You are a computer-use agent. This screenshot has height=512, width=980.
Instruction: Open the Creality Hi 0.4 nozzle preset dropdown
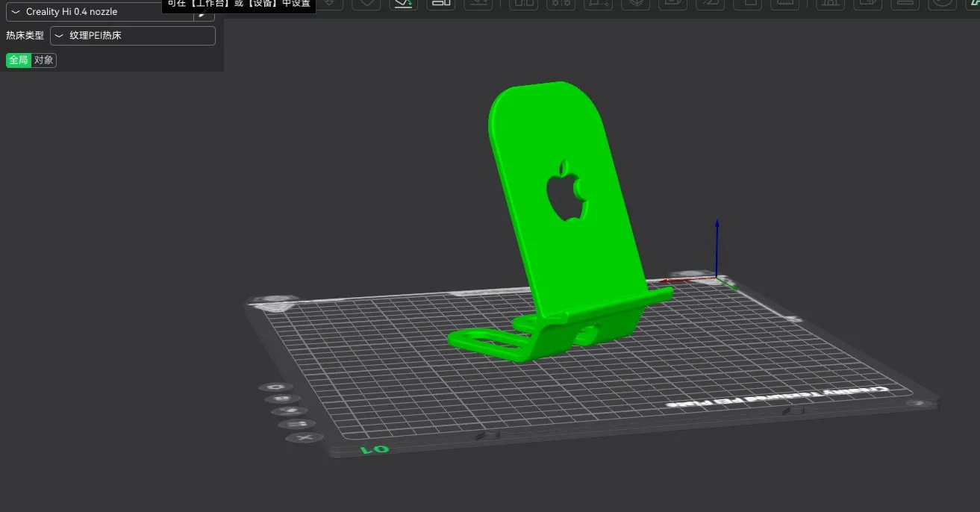(99, 12)
